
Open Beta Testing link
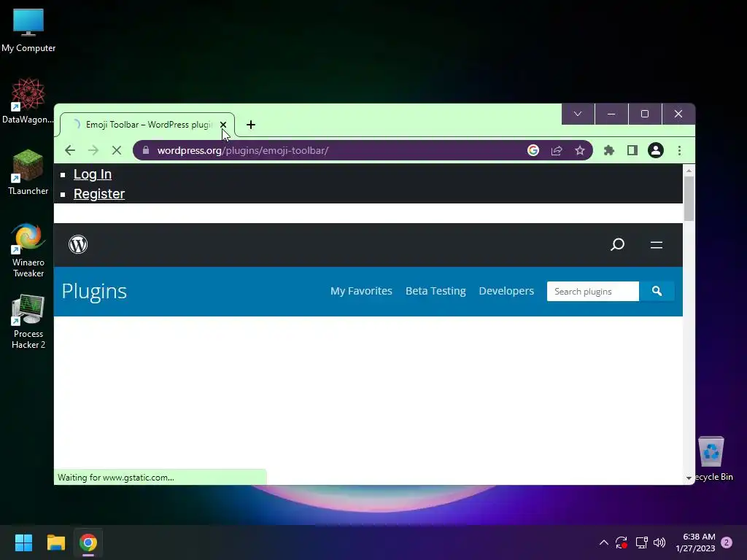click(x=436, y=291)
